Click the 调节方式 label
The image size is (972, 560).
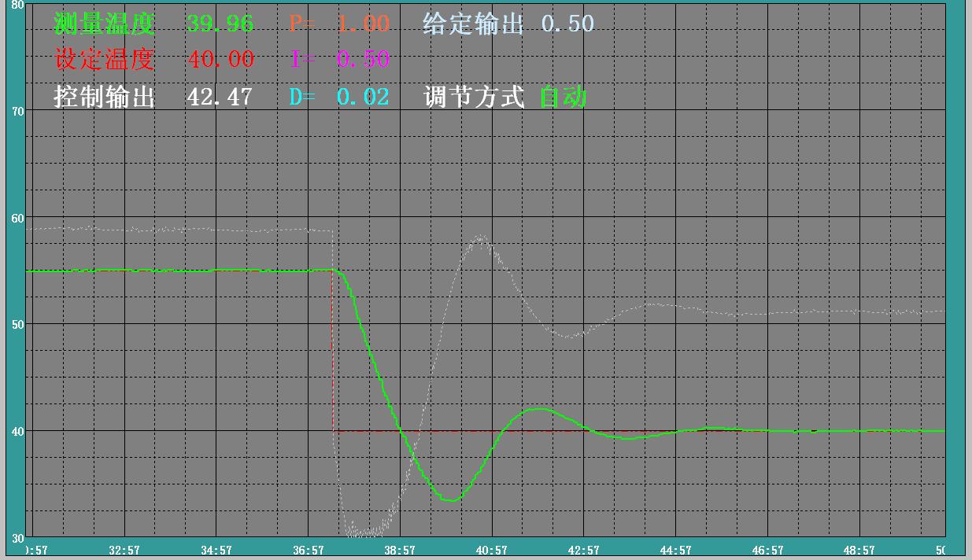click(x=473, y=97)
